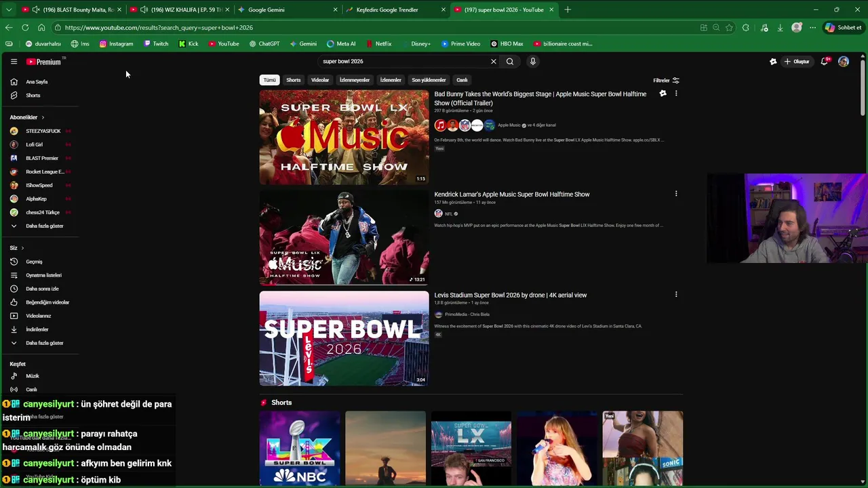Click the YouTube Premium logo

44,62
